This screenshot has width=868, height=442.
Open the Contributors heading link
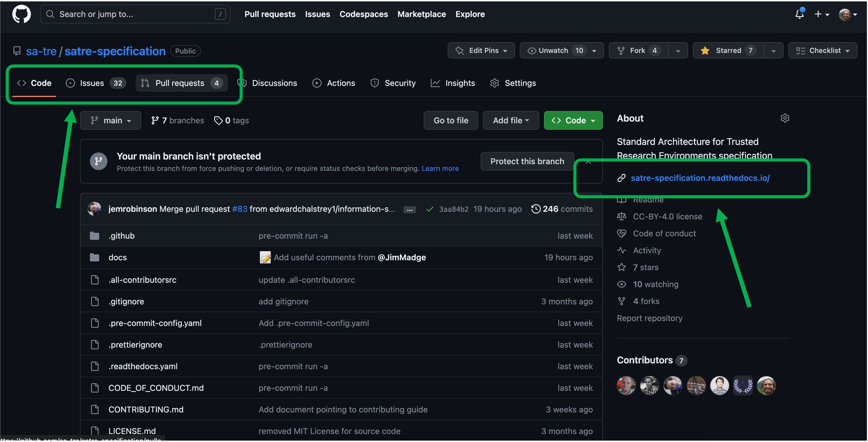(x=652, y=360)
